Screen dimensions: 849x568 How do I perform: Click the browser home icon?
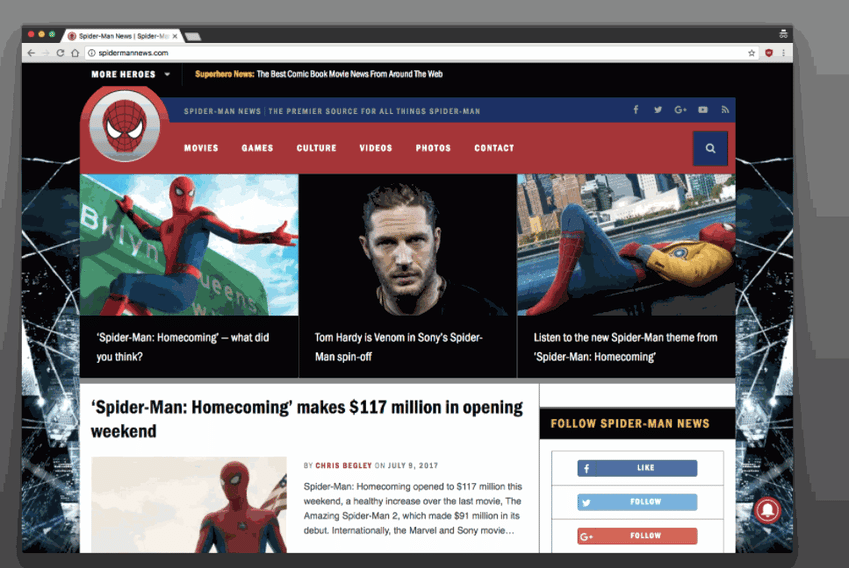point(75,53)
